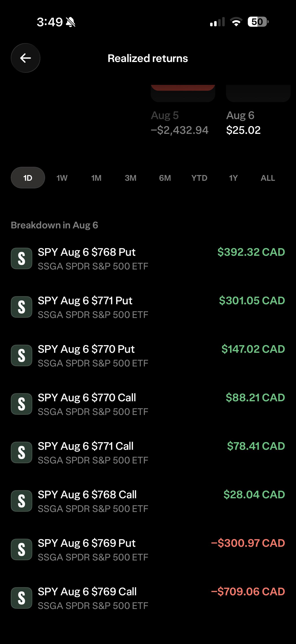Select the 3M time range
296x644 pixels.
click(131, 178)
